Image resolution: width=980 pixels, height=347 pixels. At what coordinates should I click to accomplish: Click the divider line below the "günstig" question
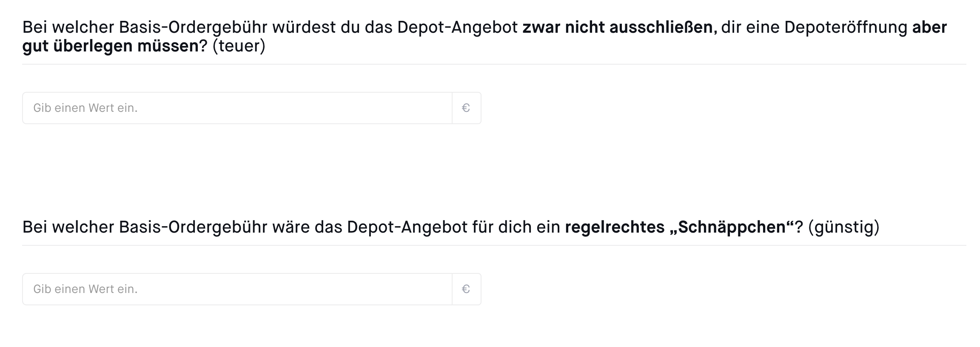pos(493,245)
